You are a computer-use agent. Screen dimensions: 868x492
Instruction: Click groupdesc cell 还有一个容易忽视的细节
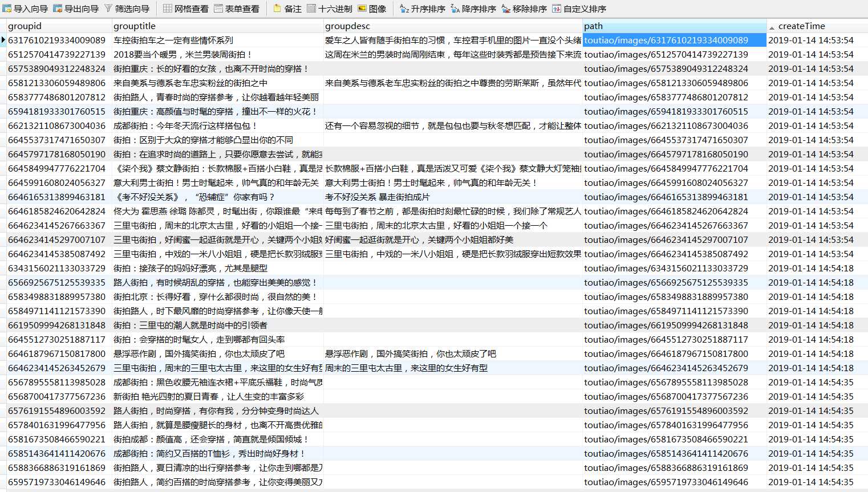coord(453,125)
